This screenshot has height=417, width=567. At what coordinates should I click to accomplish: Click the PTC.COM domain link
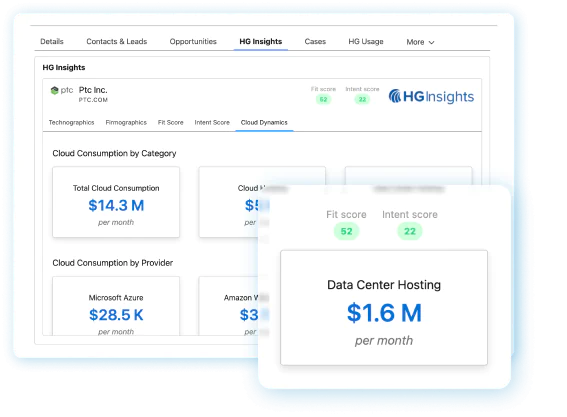point(93,100)
